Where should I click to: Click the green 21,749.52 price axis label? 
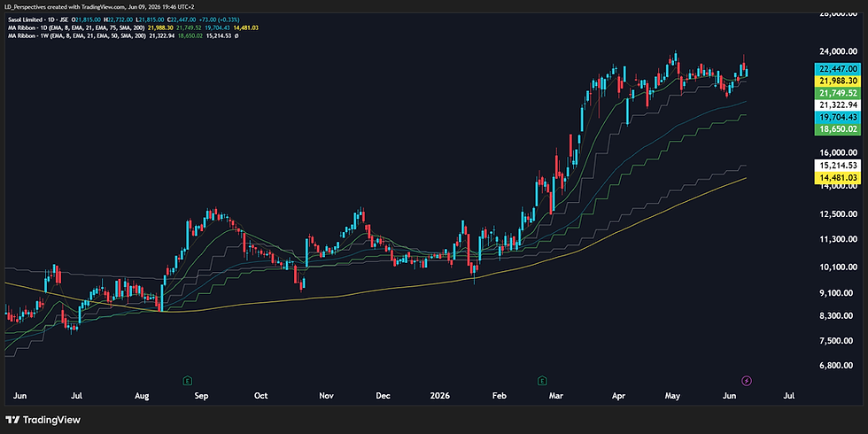pyautogui.click(x=838, y=92)
